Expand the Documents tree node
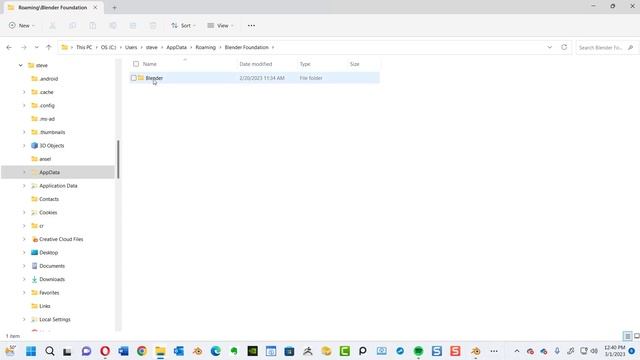 click(24, 266)
